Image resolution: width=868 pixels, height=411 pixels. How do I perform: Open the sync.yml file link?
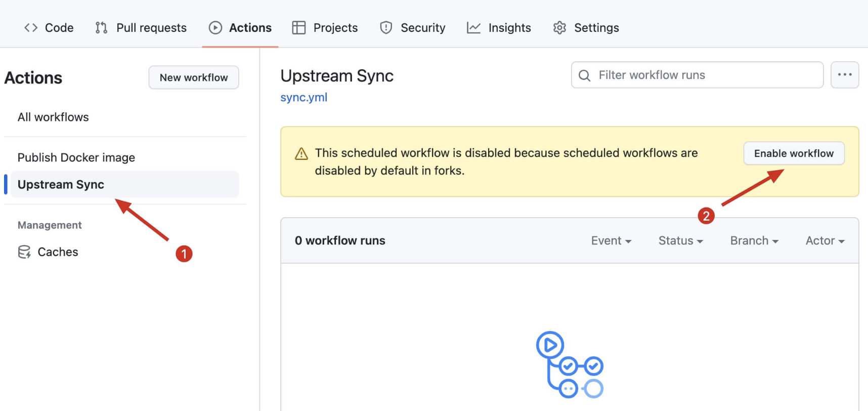click(x=303, y=97)
